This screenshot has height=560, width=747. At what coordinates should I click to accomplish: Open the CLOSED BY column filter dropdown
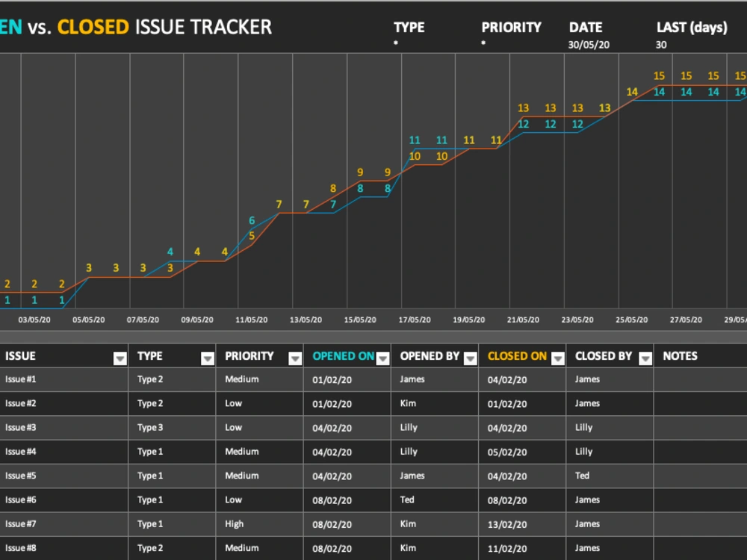645,358
